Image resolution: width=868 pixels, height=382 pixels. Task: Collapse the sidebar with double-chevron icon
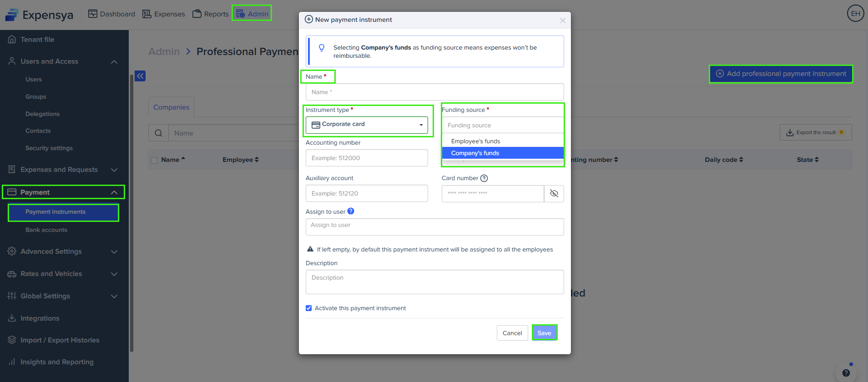tap(140, 76)
